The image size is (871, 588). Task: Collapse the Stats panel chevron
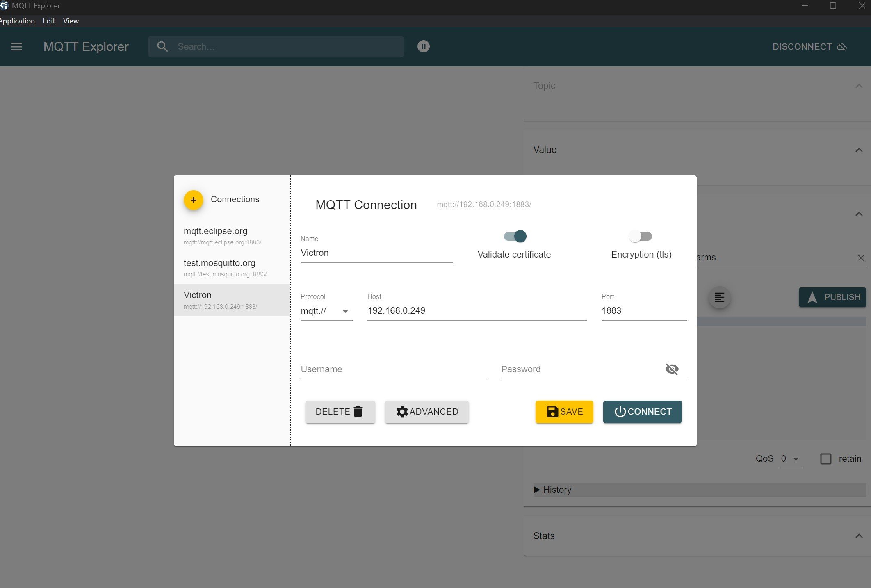[859, 536]
